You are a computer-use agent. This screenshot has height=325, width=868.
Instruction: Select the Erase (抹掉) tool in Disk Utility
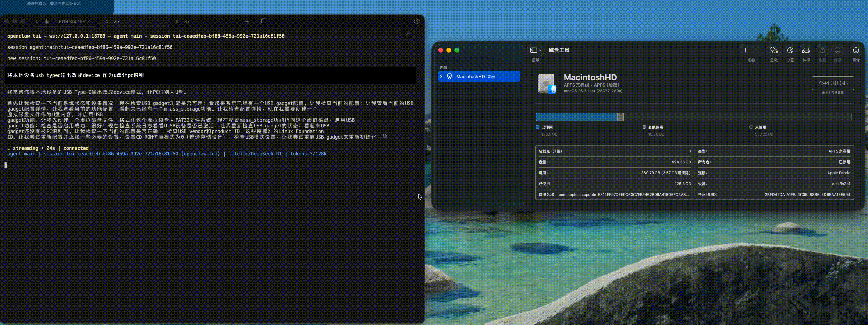tap(806, 50)
